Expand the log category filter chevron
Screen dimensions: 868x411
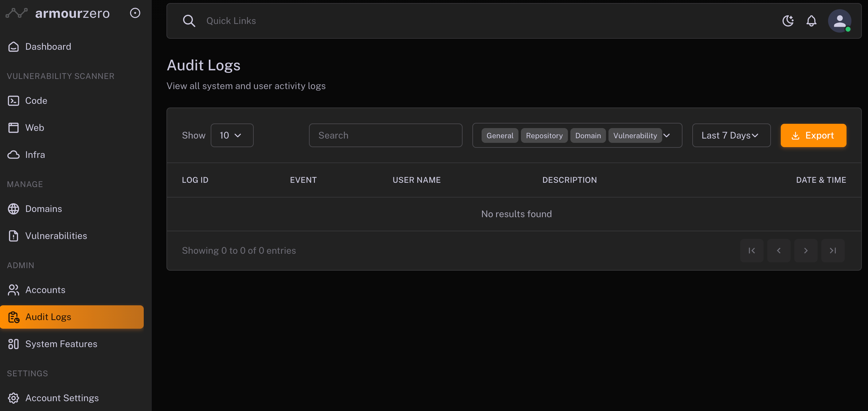(667, 135)
